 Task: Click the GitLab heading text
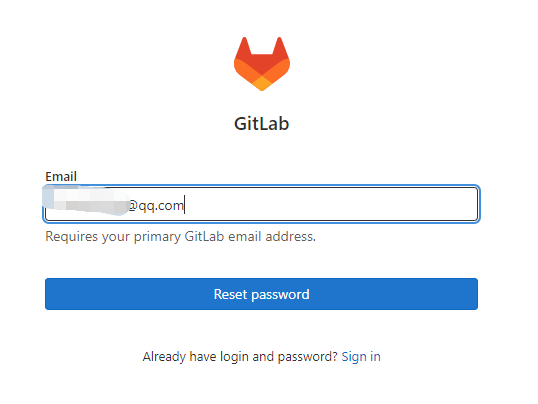pos(261,124)
